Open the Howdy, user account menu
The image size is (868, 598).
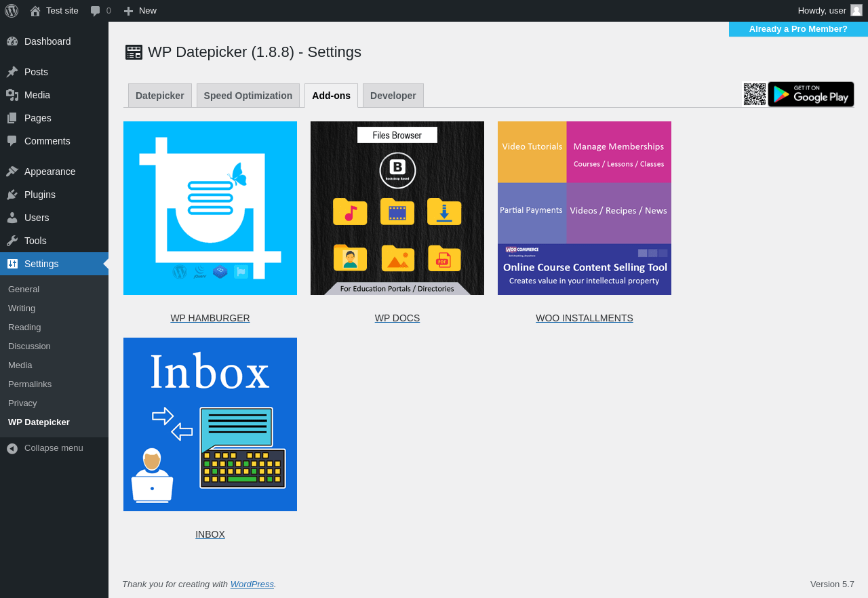click(x=830, y=11)
